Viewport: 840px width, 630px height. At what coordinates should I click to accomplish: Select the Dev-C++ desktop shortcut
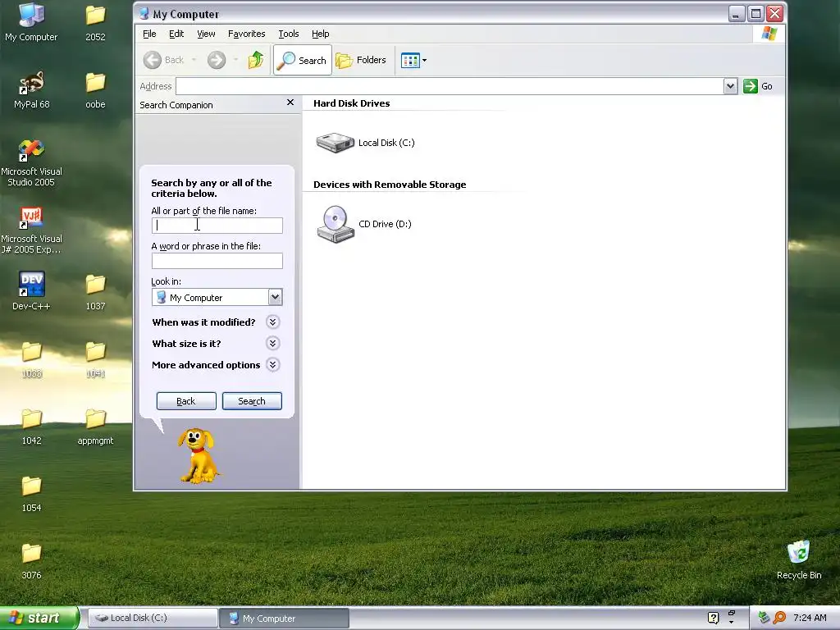[31, 291]
